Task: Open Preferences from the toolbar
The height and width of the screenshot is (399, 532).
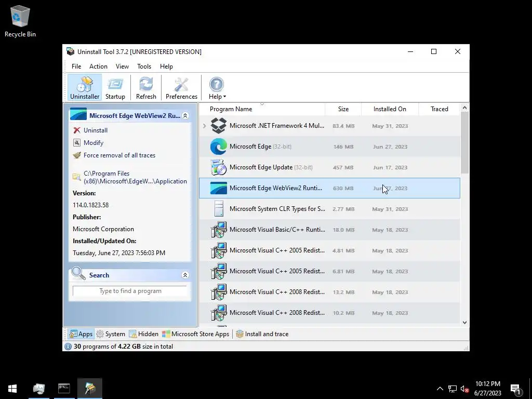Action: coord(181,87)
